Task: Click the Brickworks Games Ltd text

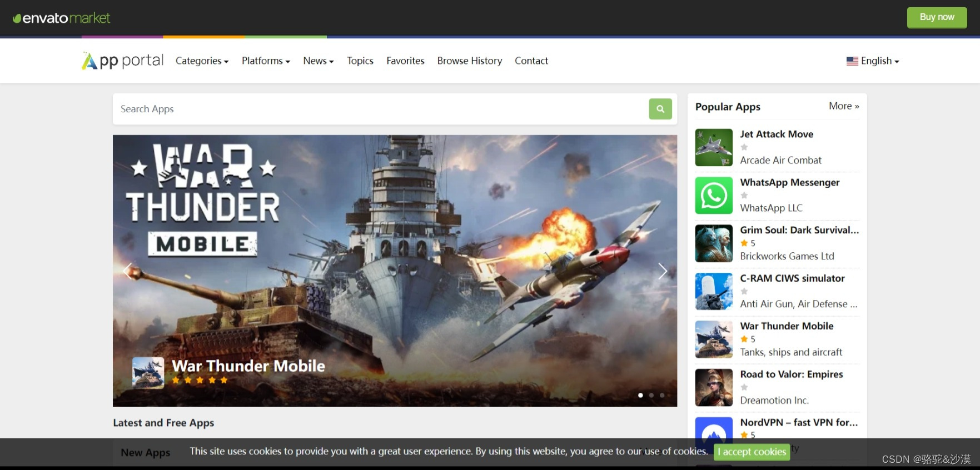Action: click(x=787, y=256)
